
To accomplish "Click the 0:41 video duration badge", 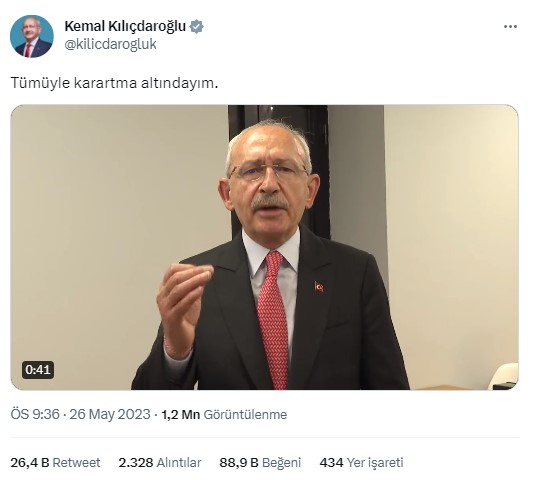I will point(38,370).
